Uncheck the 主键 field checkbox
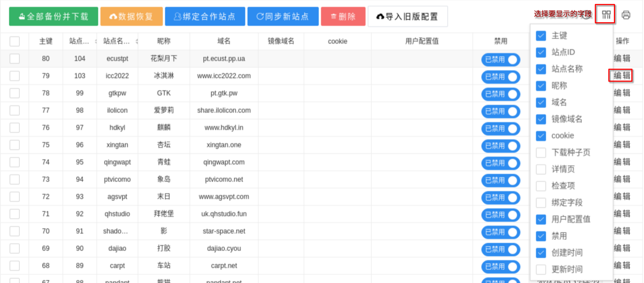 point(541,36)
